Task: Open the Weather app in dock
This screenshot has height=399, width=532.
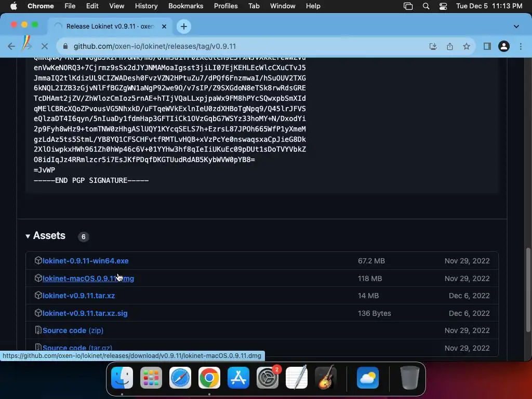Action: 368,377
